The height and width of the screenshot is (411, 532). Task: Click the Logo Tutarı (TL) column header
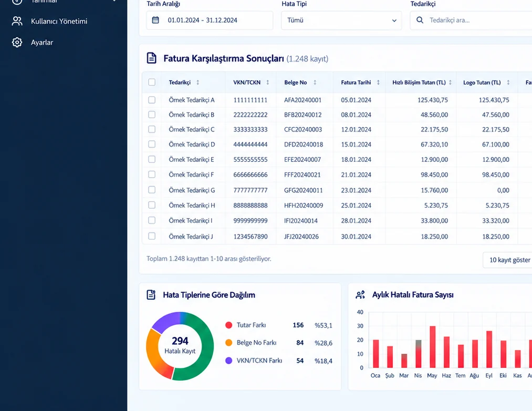pyautogui.click(x=482, y=82)
